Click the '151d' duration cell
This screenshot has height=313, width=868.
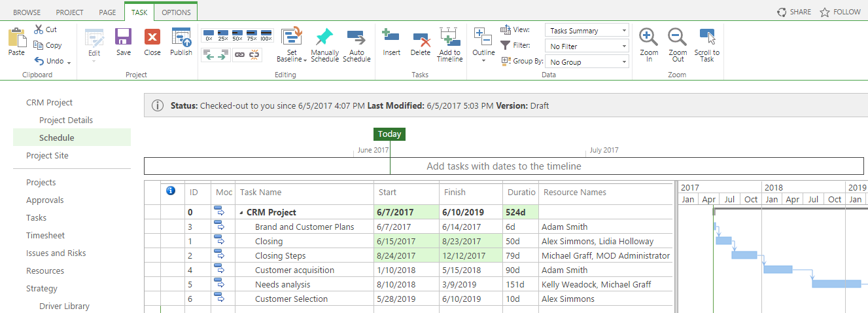pos(521,285)
